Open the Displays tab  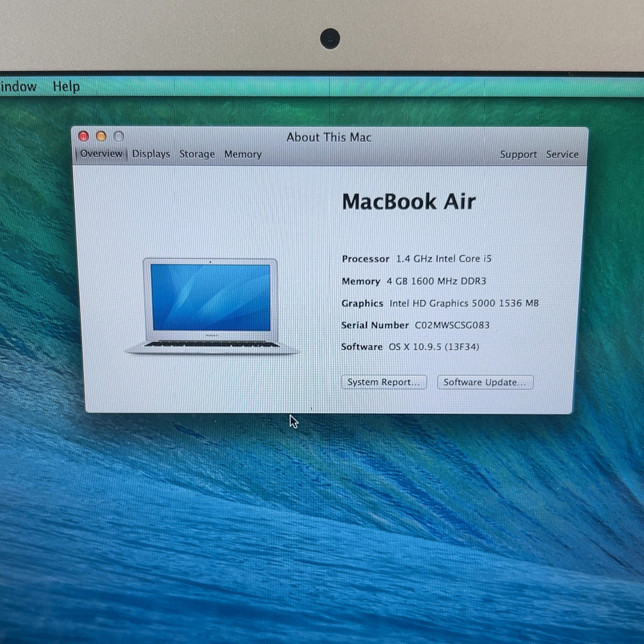coord(151,154)
